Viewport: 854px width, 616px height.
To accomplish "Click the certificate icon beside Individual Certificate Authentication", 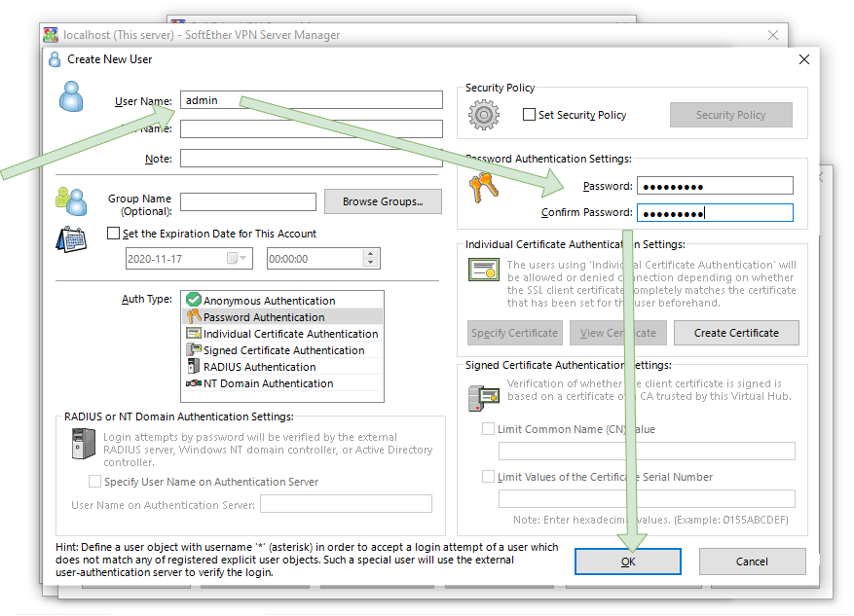I will (194, 334).
